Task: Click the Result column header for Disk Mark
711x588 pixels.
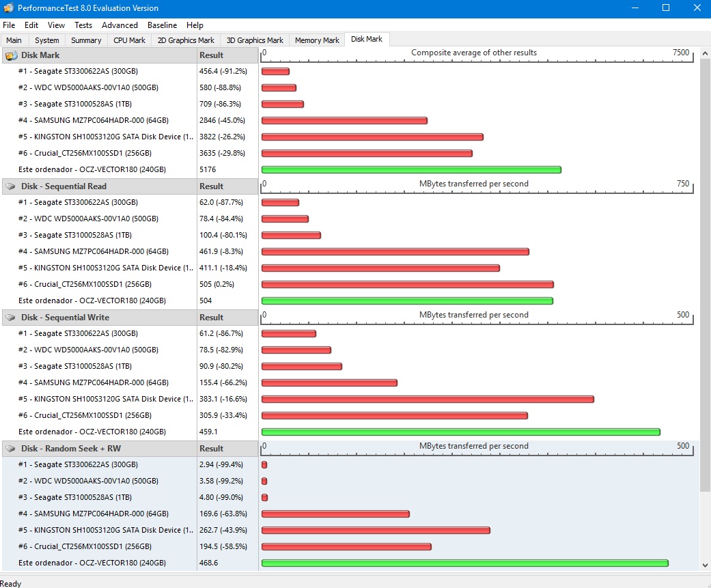Action: click(212, 55)
